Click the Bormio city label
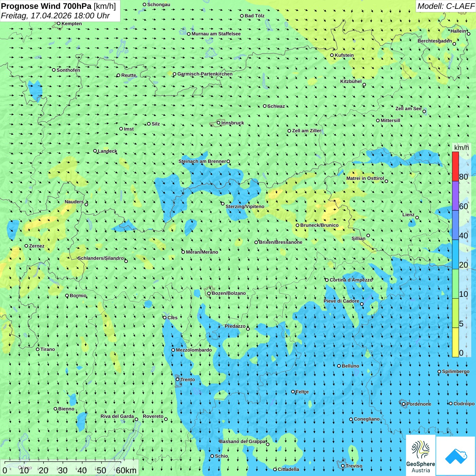Image resolution: width=476 pixels, height=476 pixels. pos(78,295)
